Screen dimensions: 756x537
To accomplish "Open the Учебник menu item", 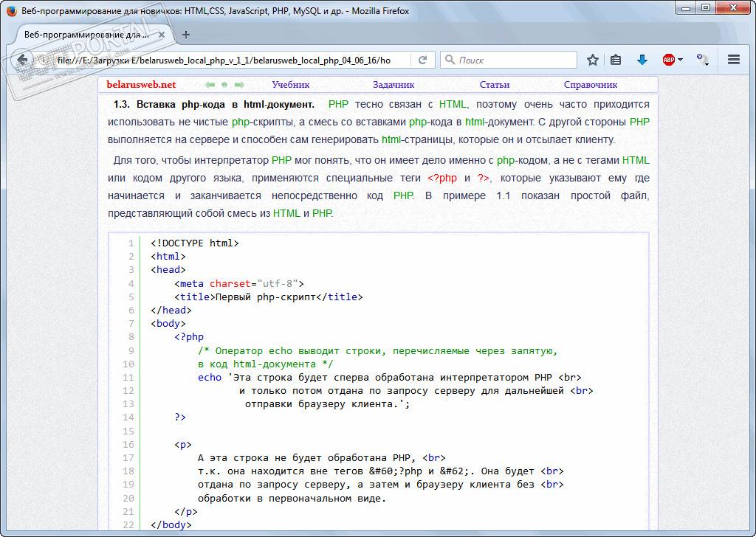I will click(x=290, y=85).
